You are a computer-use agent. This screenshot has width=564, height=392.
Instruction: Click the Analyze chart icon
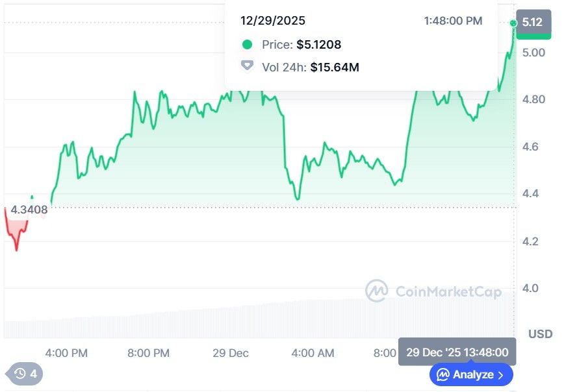click(443, 374)
